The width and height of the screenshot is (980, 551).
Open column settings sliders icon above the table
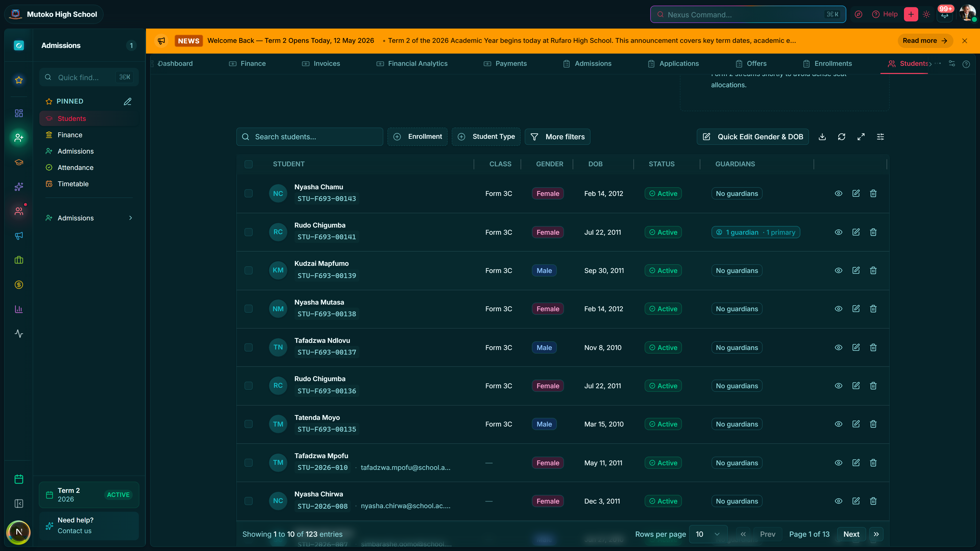[x=880, y=137]
